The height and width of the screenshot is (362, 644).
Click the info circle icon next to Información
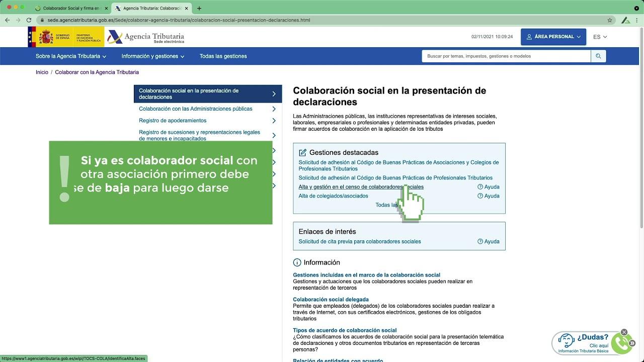pos(297,262)
